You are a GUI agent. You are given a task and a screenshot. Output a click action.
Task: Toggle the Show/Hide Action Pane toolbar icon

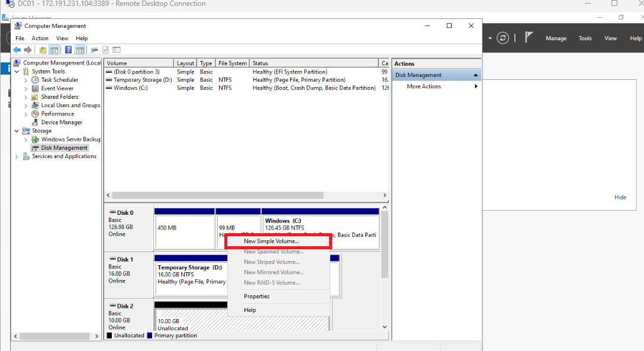pyautogui.click(x=80, y=50)
